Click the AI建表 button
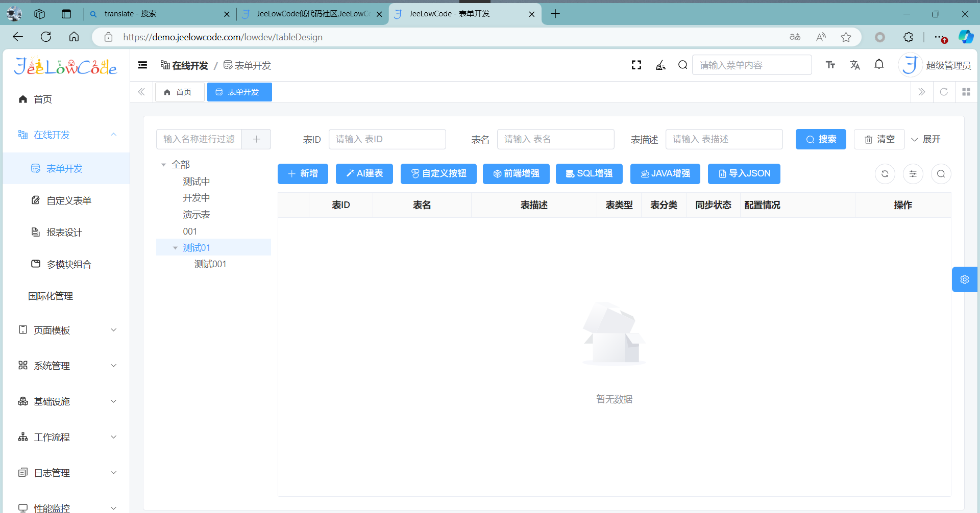Image resolution: width=980 pixels, height=513 pixels. (x=364, y=174)
